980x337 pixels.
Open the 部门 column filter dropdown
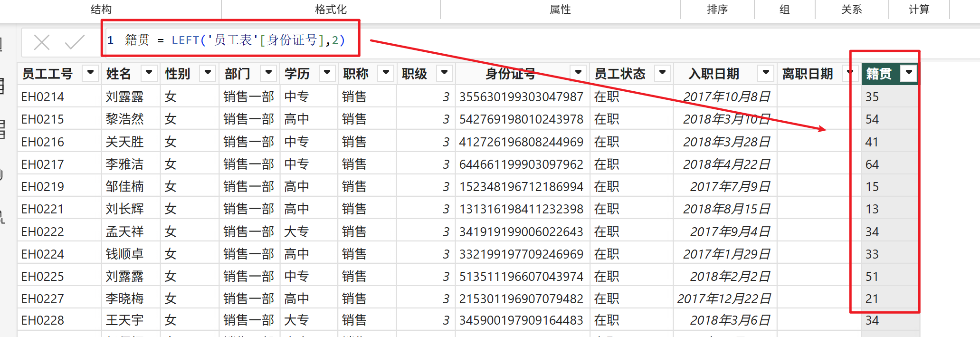point(268,73)
